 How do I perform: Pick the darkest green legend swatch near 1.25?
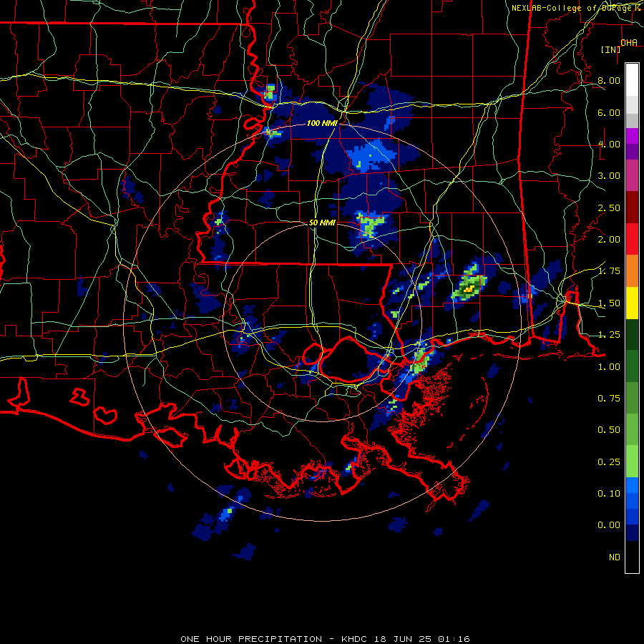coord(632,334)
